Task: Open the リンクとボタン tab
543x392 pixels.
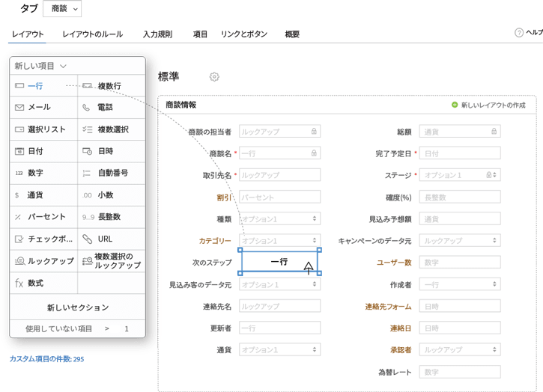Action: [243, 34]
